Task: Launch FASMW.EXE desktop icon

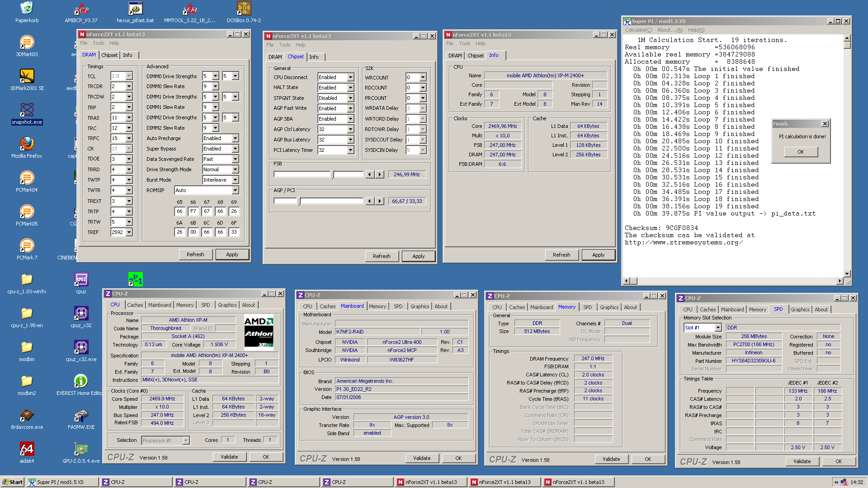Action: 81,419
